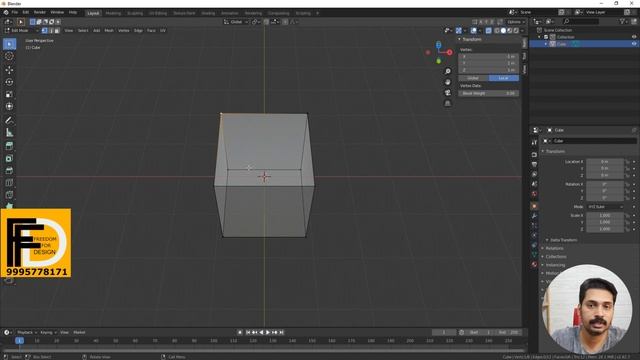Open the Mesh menu in viewport header
Screen dimensions: 640x360
(x=109, y=31)
